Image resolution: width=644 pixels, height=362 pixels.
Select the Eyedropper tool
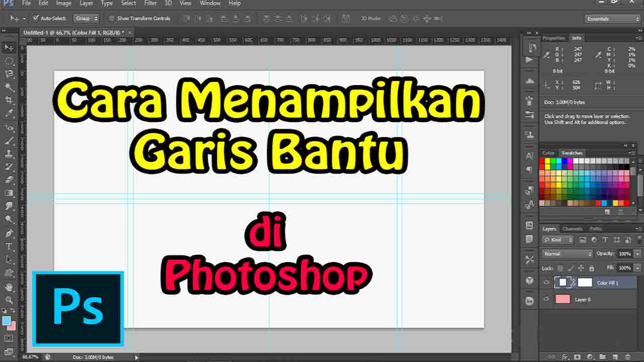(9, 114)
